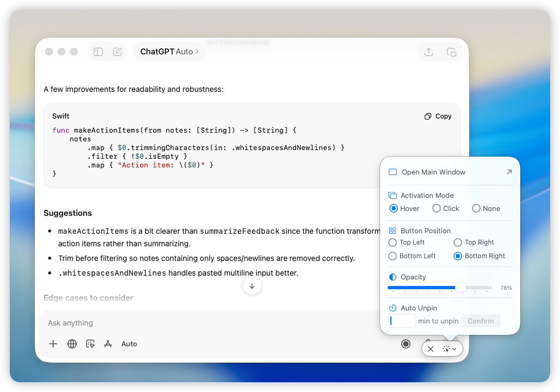The image size is (560, 392).
Task: Copy the Swift code block
Action: [438, 116]
